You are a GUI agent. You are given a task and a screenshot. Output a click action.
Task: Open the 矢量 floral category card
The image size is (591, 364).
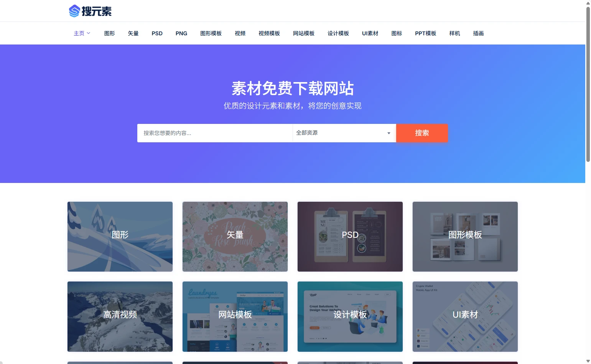235,237
